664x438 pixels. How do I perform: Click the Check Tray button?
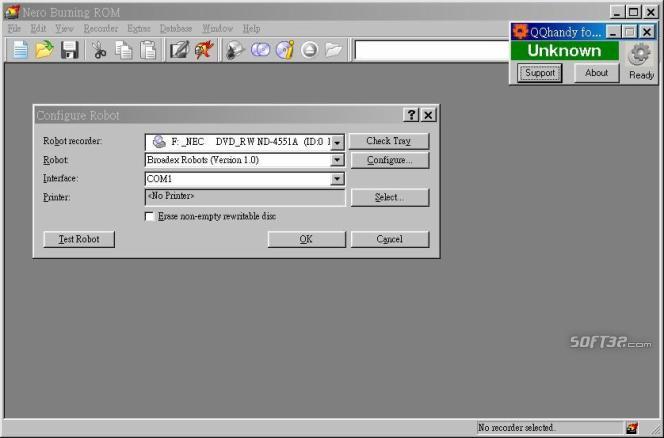click(389, 141)
